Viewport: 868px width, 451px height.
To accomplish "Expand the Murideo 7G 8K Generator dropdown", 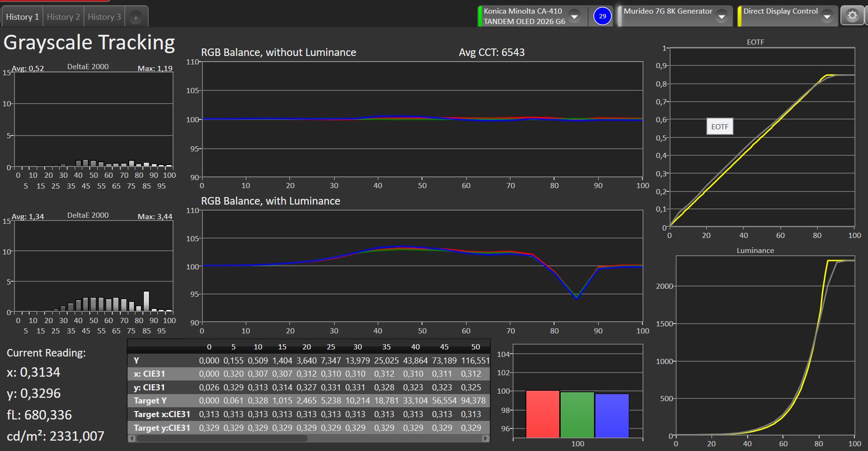I will click(722, 17).
